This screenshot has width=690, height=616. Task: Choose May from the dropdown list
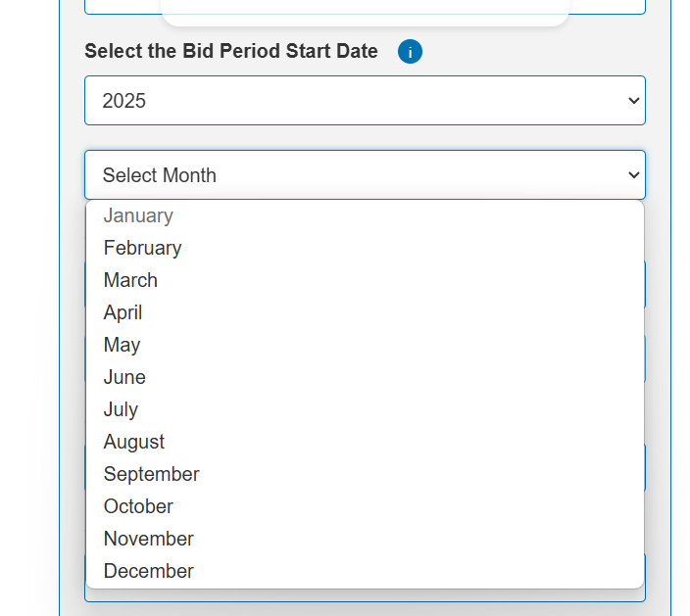point(122,345)
